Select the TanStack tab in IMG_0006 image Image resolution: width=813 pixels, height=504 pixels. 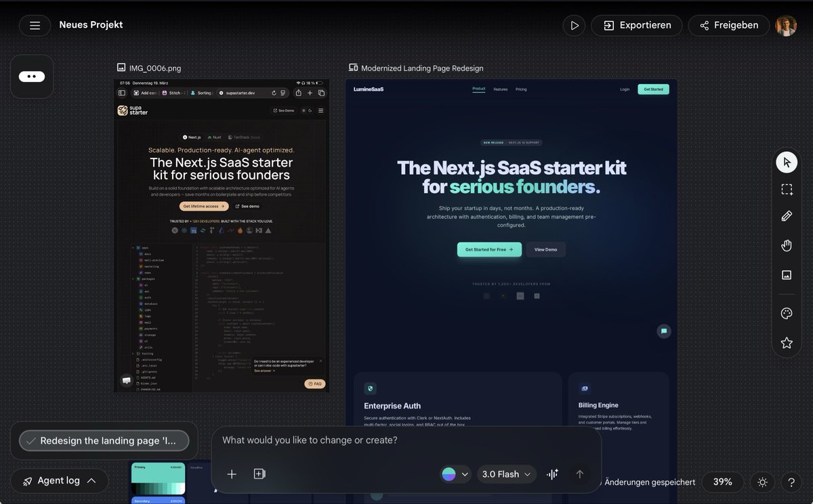pyautogui.click(x=243, y=137)
